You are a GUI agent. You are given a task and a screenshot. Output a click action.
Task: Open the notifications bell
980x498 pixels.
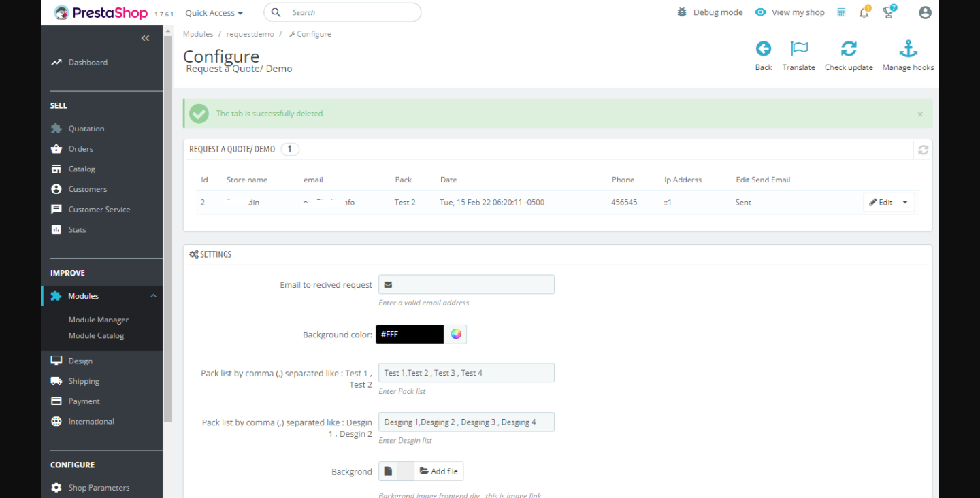864,12
